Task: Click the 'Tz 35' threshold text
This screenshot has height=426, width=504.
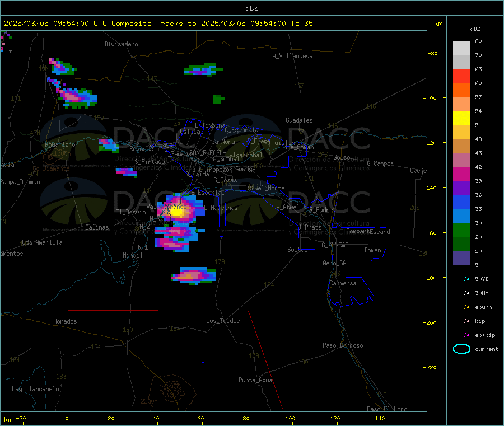Action: pyautogui.click(x=301, y=24)
